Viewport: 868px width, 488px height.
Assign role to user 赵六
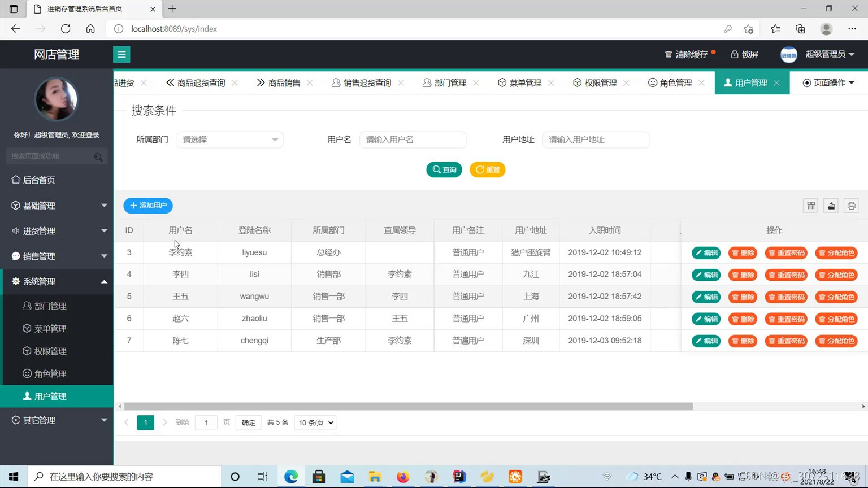point(836,319)
